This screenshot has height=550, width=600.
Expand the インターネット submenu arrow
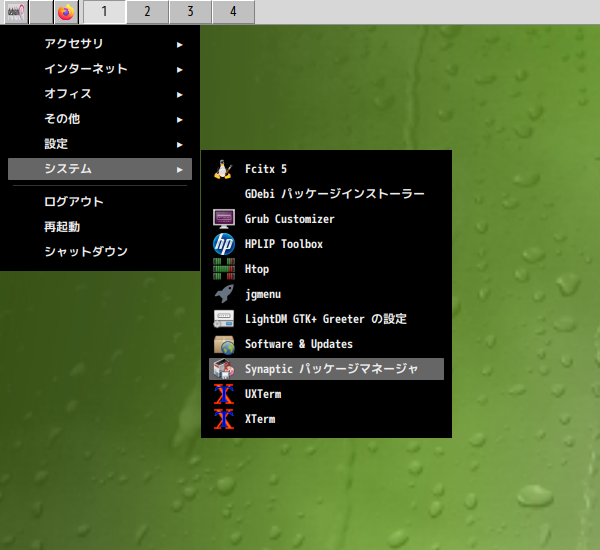(179, 70)
